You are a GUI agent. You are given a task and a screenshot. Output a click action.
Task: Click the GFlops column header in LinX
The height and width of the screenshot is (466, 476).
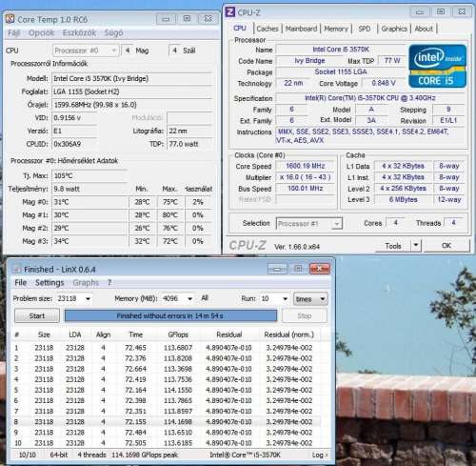[x=178, y=334]
